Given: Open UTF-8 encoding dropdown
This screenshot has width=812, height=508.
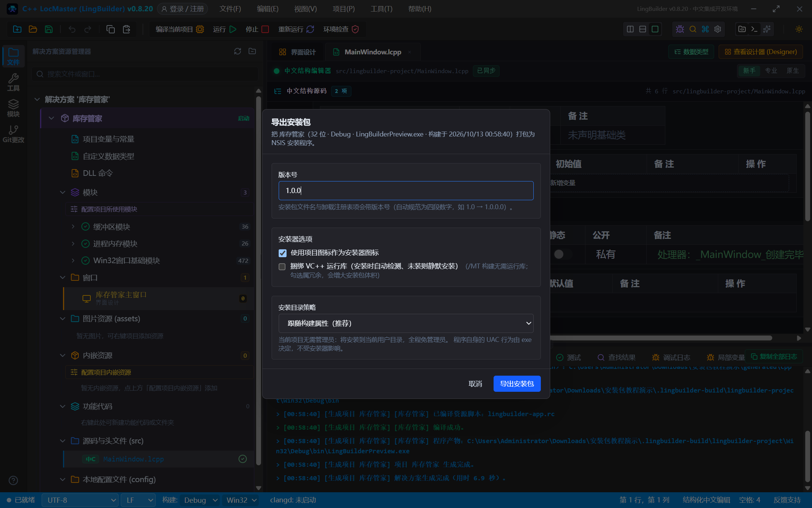Looking at the screenshot, I should (80, 500).
